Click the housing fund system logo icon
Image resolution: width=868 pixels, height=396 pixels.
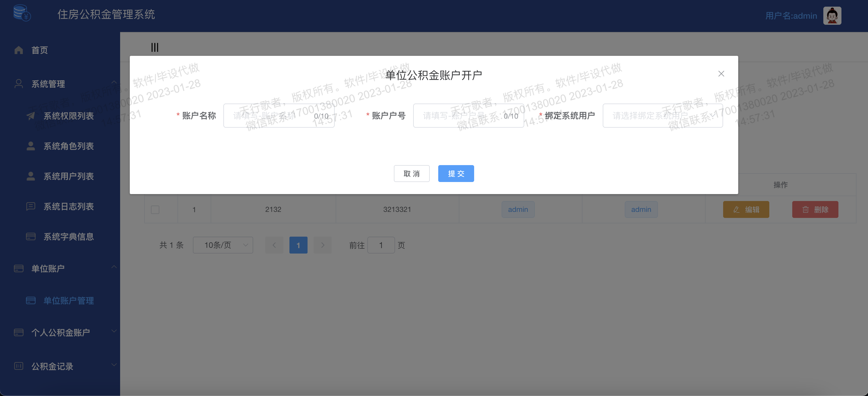pos(22,13)
